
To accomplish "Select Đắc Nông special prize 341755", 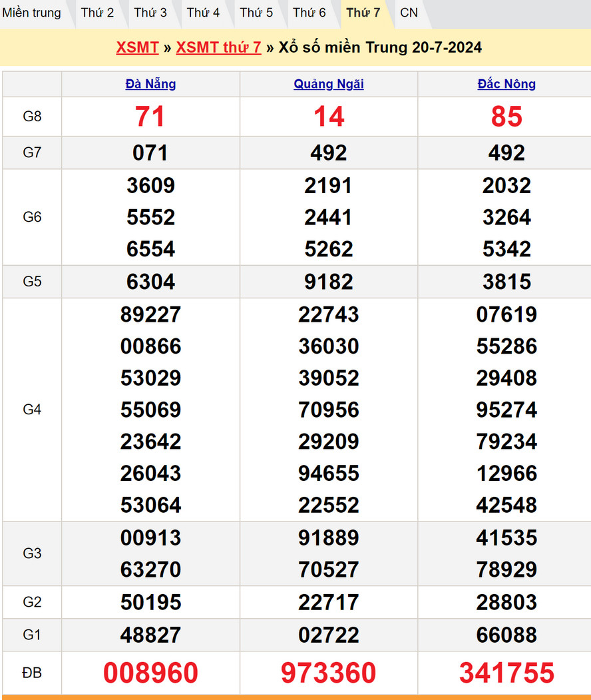I will 506,673.
